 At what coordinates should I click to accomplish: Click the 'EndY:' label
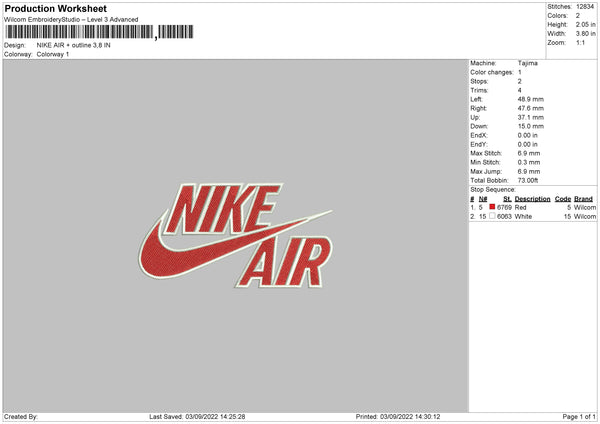479,145
